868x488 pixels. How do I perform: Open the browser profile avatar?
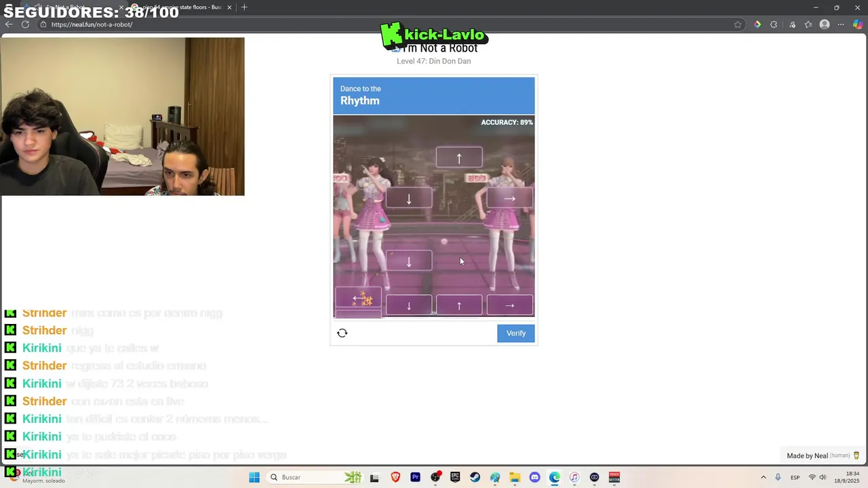pyautogui.click(x=825, y=24)
